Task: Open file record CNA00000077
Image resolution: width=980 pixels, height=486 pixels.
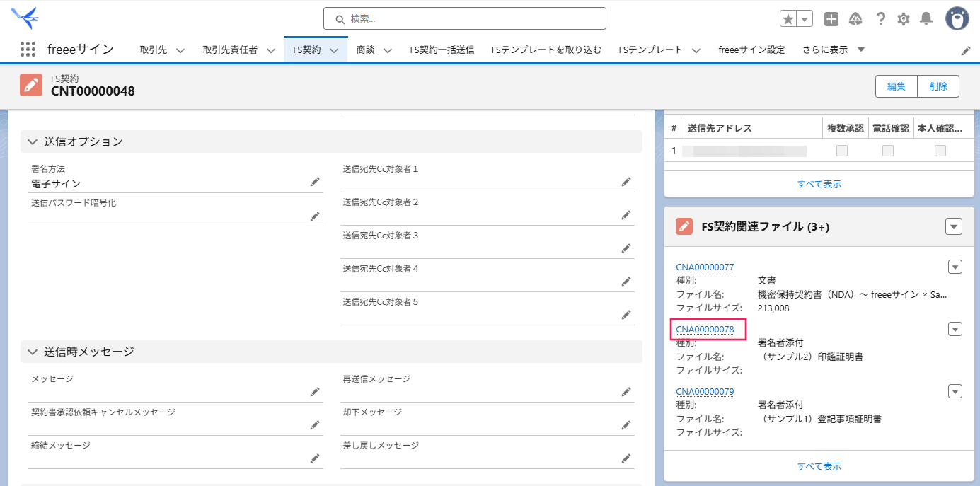Action: pos(705,267)
